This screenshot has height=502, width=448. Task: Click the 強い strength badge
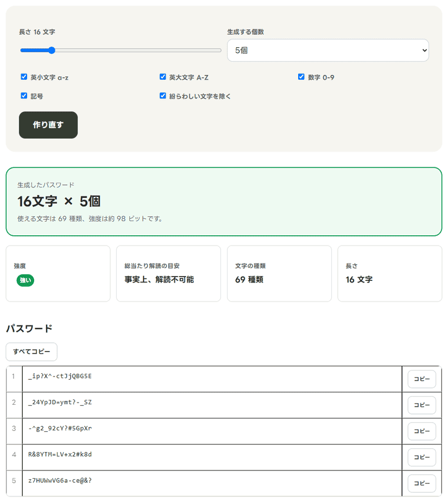coord(26,280)
